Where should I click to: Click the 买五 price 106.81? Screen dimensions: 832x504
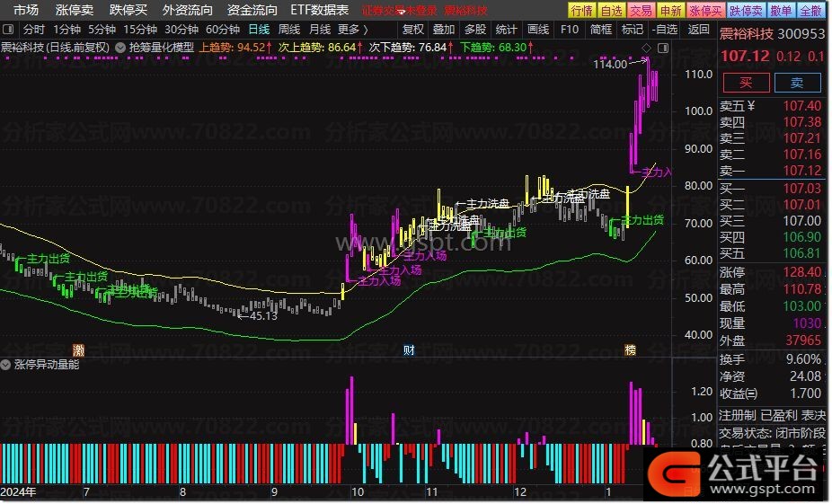(803, 253)
